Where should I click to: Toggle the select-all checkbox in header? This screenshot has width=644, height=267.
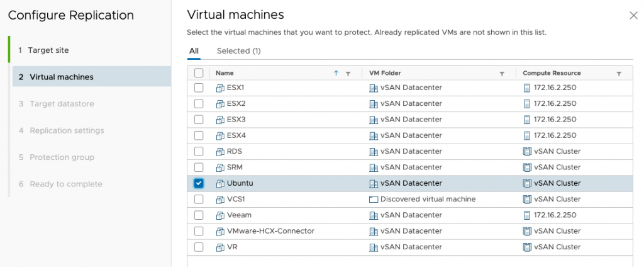(x=199, y=73)
